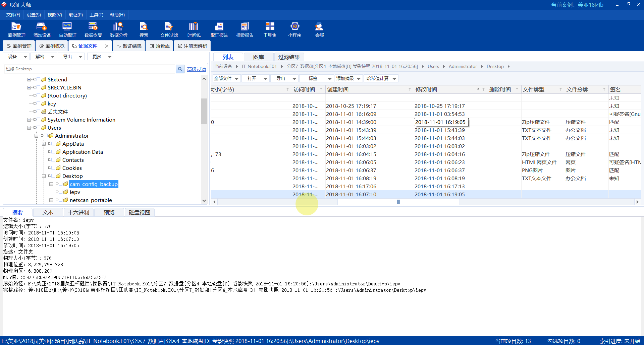
Task: Click the 大小(字节) column filter funnel icon
Action: (x=287, y=89)
